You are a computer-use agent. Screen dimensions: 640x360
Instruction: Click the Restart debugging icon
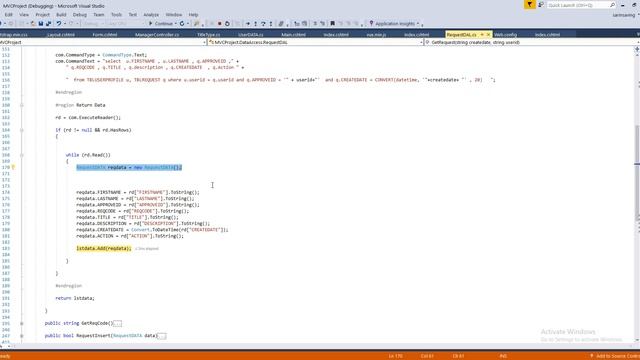point(227,24)
